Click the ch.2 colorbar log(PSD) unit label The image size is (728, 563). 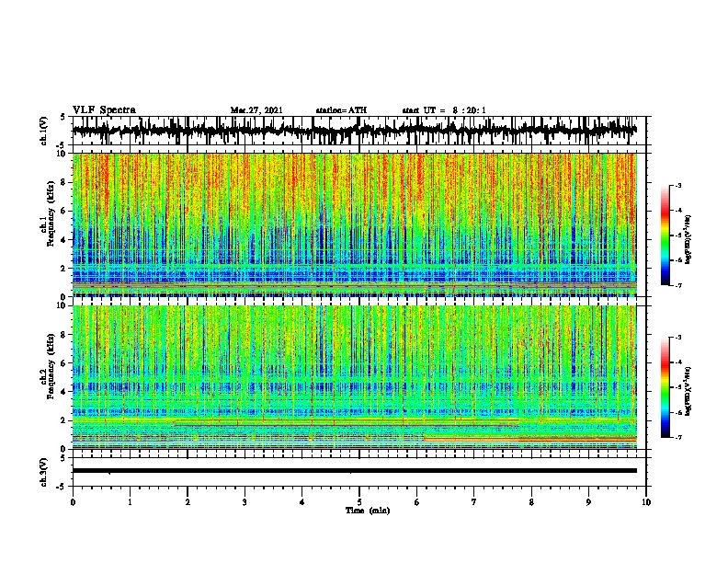(688, 391)
